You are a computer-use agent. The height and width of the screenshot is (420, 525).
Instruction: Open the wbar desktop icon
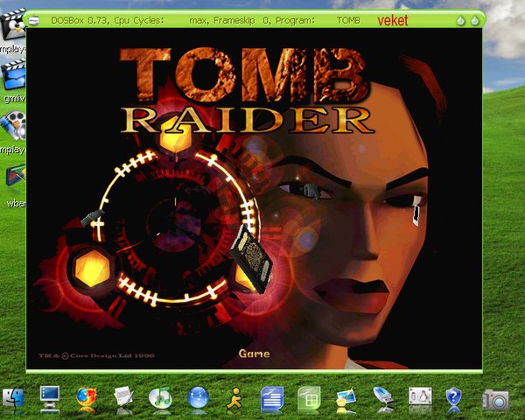click(x=15, y=178)
